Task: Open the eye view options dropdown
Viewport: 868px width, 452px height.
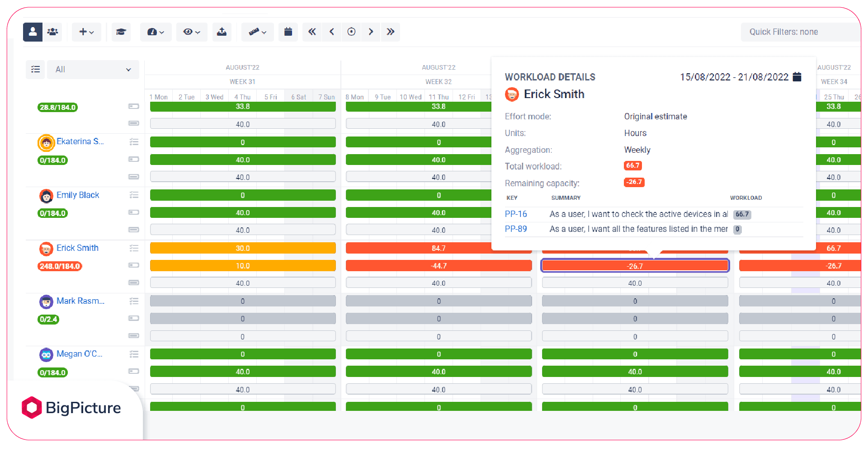Action: [x=192, y=32]
